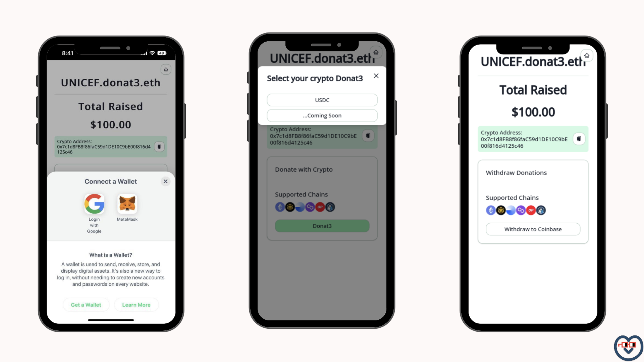Select USDC as donation currency
The height and width of the screenshot is (362, 644).
pos(322,99)
